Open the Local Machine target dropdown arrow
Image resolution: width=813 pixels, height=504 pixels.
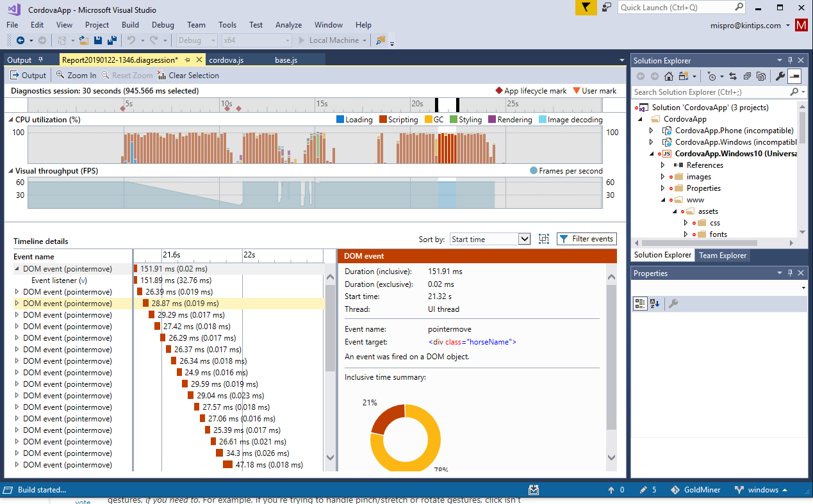[365, 40]
